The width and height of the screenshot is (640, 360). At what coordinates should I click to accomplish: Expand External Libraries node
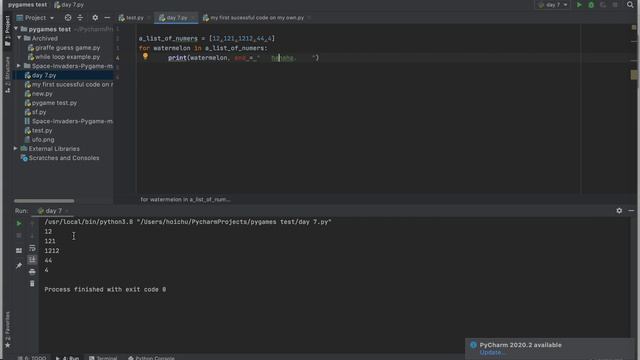[x=16, y=149]
